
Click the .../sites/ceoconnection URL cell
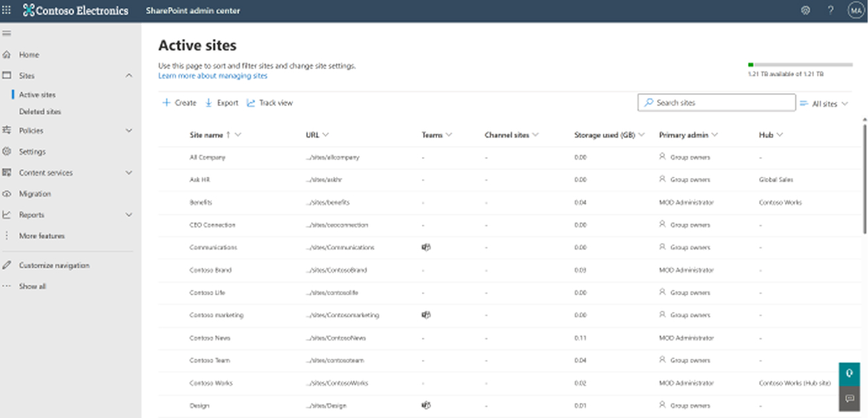point(337,225)
